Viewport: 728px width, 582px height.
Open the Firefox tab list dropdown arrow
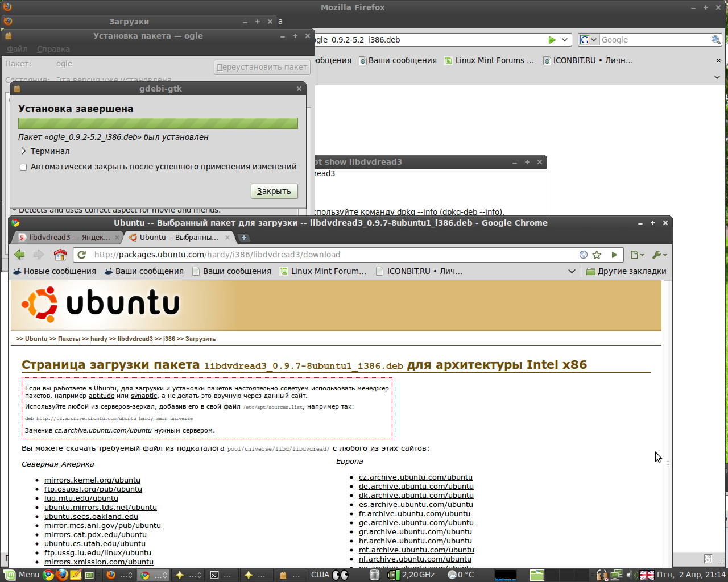click(x=717, y=77)
